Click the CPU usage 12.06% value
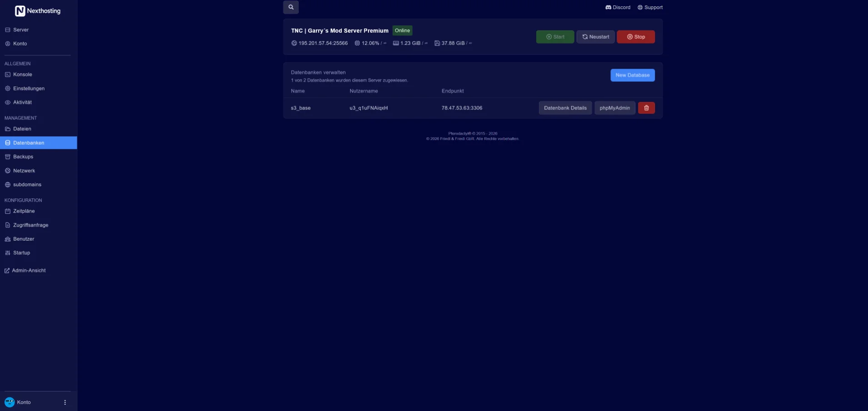Screen dimensions: 868x411 [x=370, y=43]
